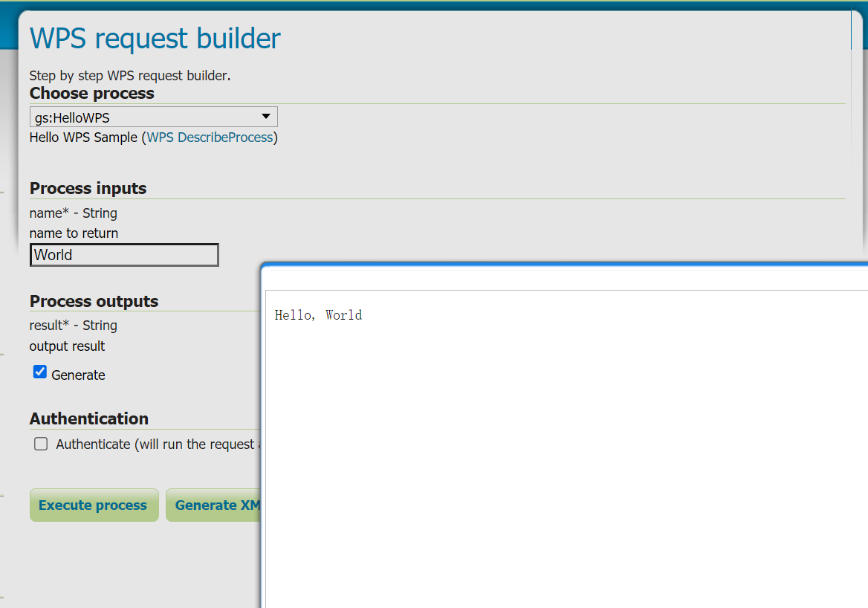Enable the Authenticate checkbox
Viewport: 868px width, 608px height.
[42, 444]
